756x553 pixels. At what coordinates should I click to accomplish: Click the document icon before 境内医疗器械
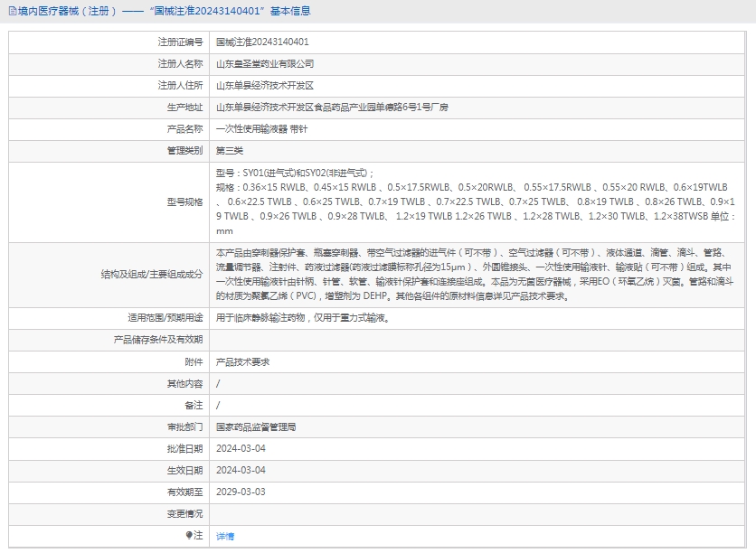coord(10,11)
